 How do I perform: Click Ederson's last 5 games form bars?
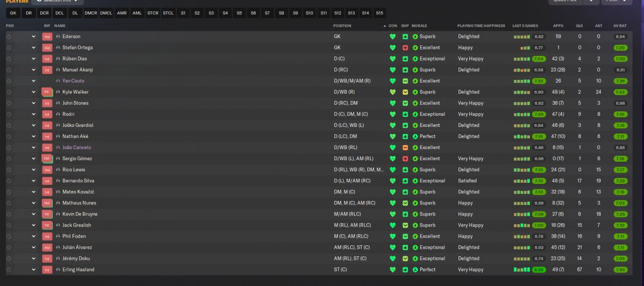[x=522, y=37]
